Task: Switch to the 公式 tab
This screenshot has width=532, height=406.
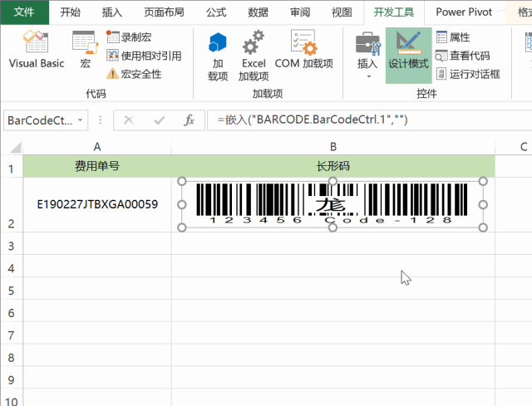Action: click(x=216, y=12)
